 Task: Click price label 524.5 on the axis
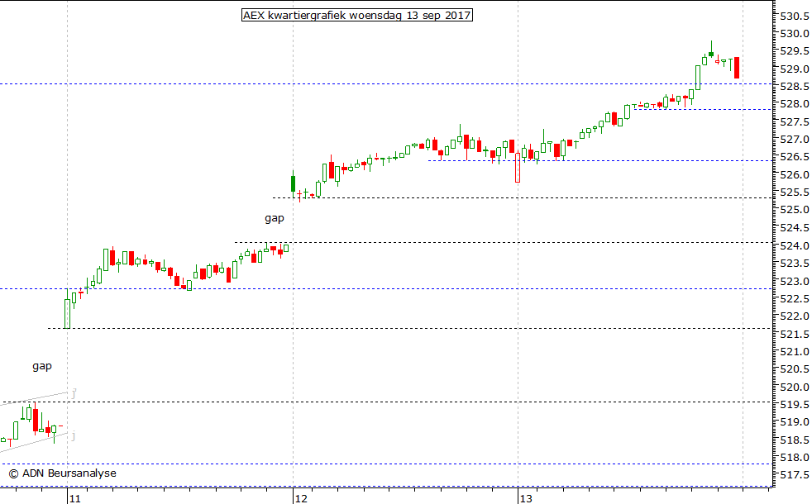coord(795,228)
